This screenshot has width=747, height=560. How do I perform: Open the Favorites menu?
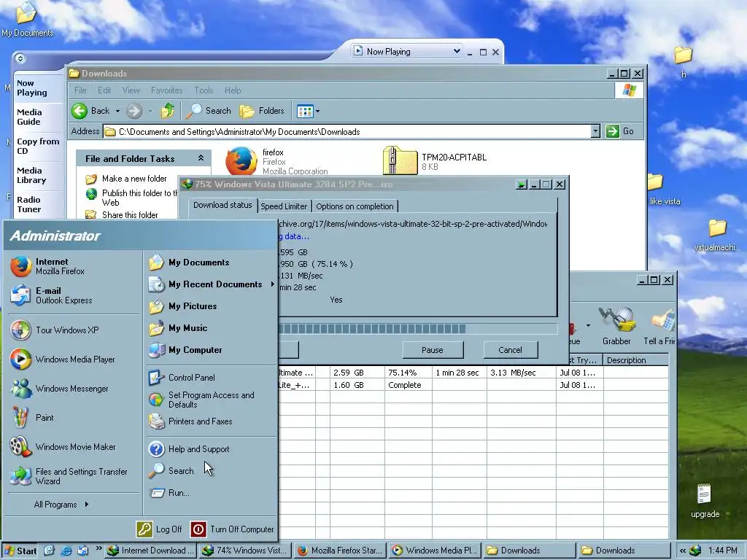point(166,90)
